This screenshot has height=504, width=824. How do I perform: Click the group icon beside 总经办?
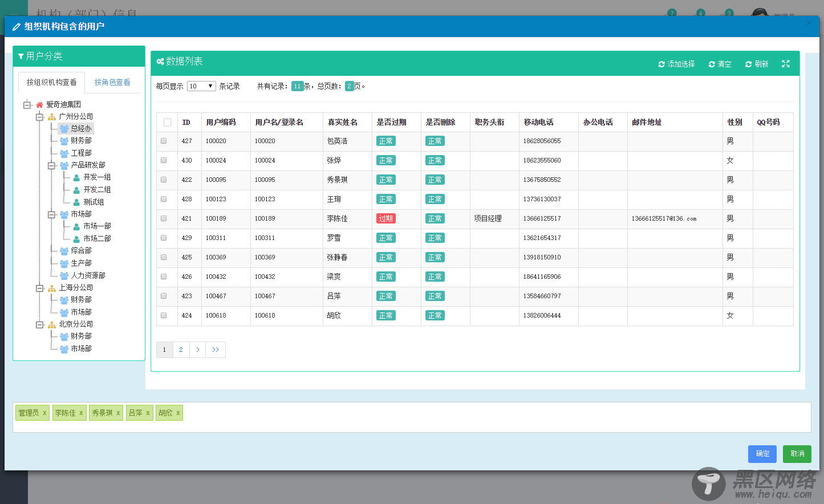(x=64, y=129)
